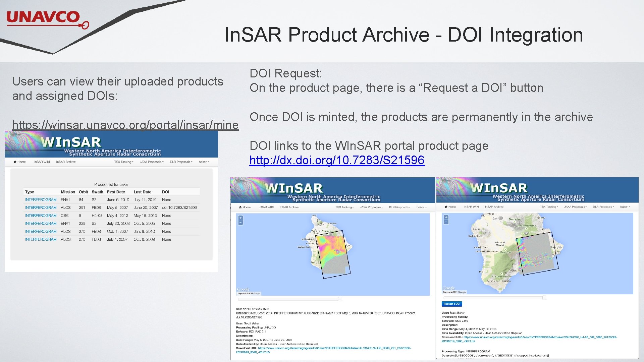
Task: Open INTERFEROGRAM link dated July 1, 2007
Action: click(x=41, y=240)
